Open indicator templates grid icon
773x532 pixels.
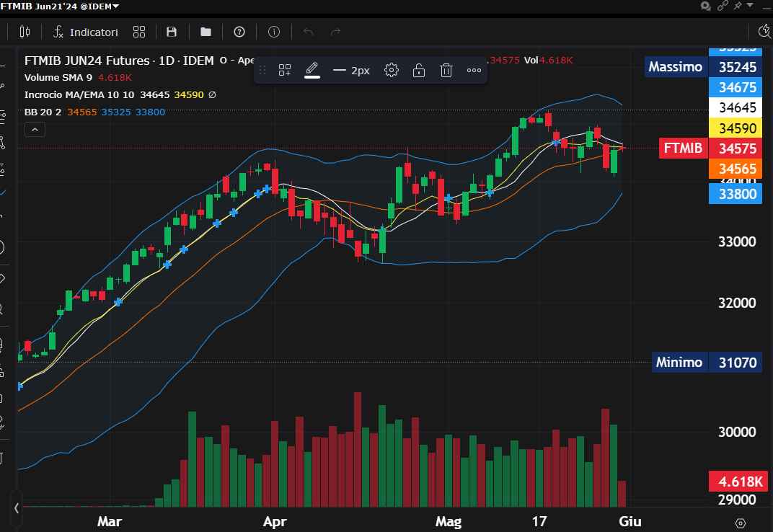tap(139, 32)
